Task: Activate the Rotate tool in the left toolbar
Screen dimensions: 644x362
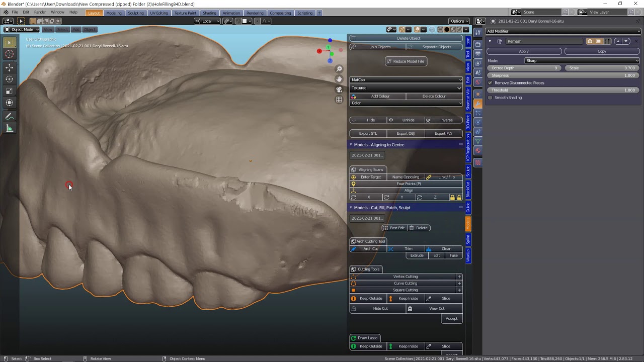Action: [9, 79]
